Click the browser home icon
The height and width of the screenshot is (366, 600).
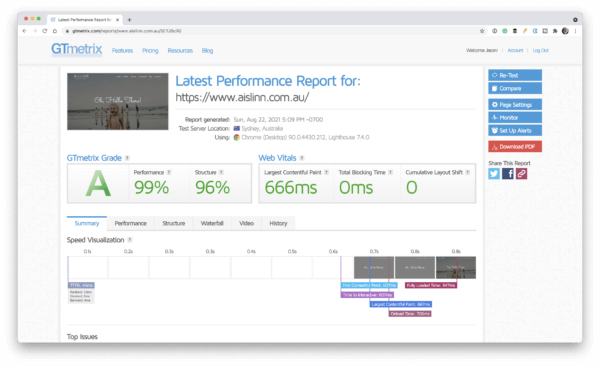(55, 31)
